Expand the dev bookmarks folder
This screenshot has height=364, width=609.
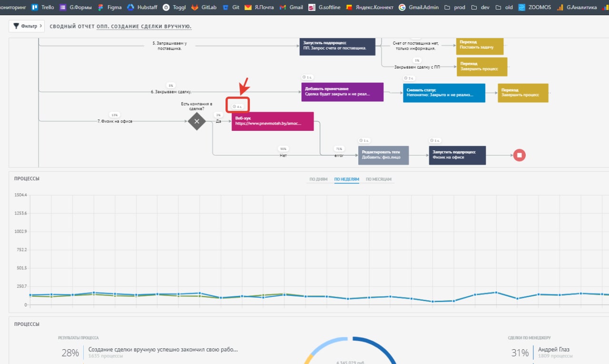(480, 7)
